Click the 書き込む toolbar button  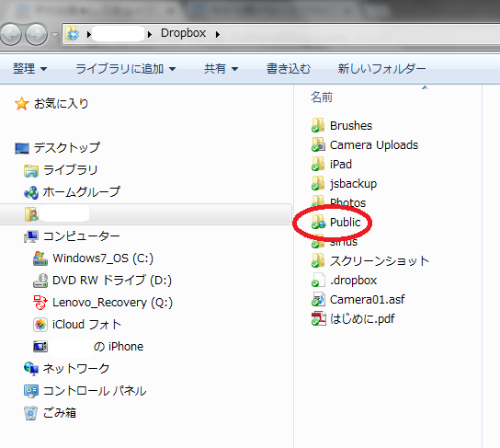tap(289, 69)
